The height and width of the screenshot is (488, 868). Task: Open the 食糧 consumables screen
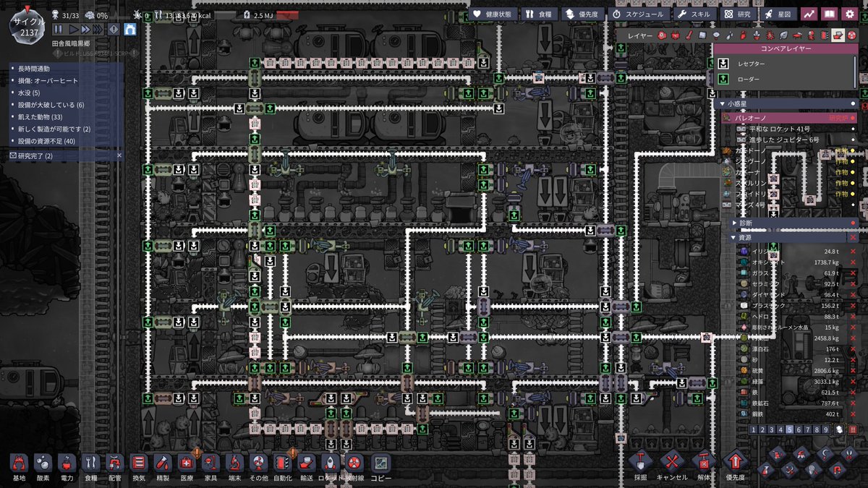539,14
